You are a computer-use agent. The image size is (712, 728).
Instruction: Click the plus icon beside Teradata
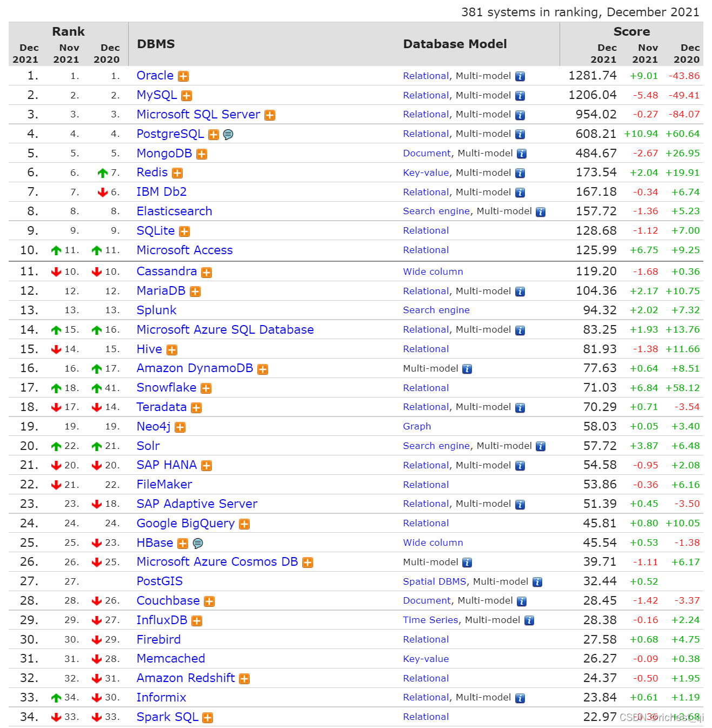click(196, 408)
